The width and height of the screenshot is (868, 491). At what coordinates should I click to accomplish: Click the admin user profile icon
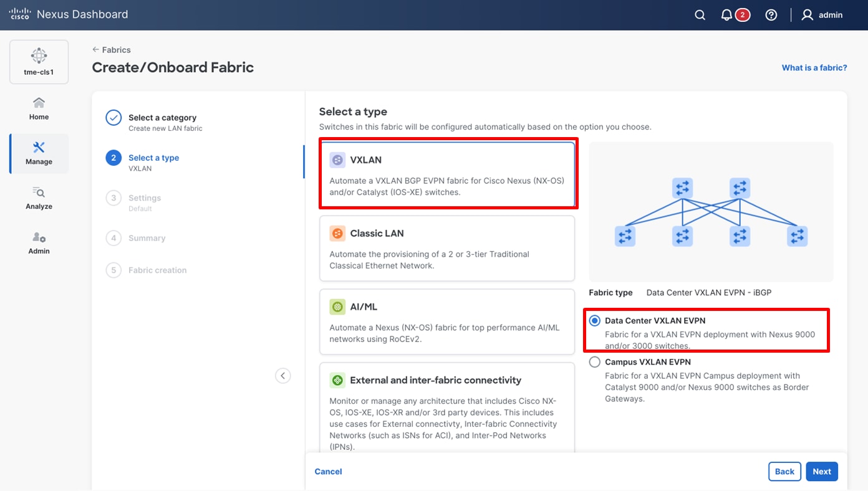click(808, 15)
